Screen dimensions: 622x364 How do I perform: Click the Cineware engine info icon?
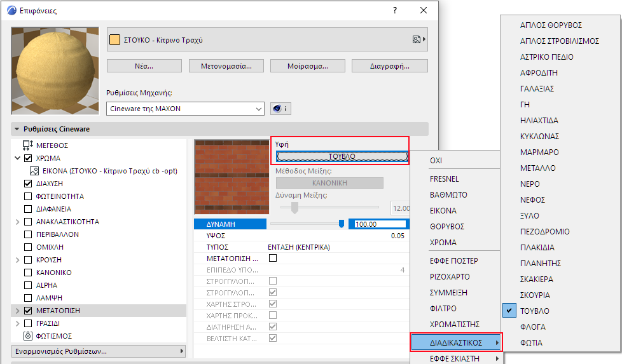tap(280, 109)
